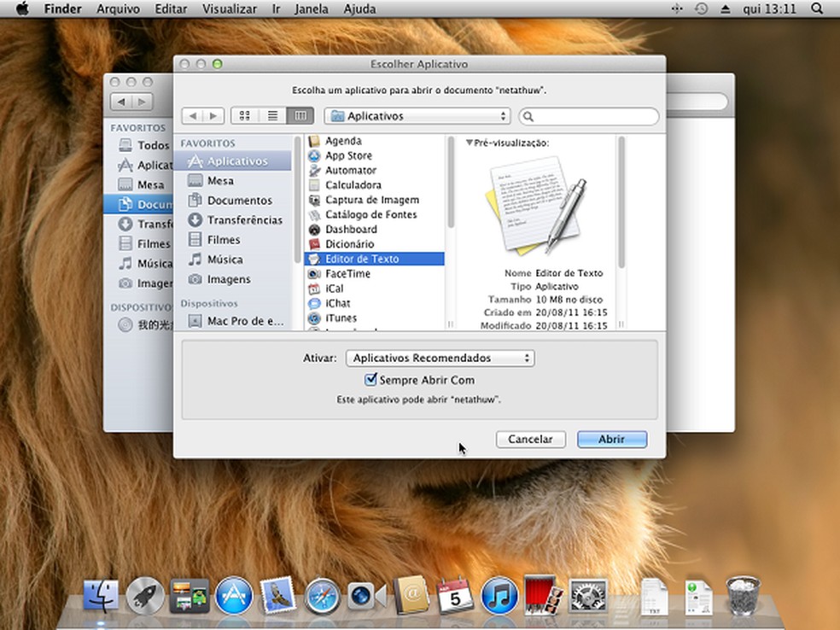This screenshot has width=840, height=630.
Task: Select the Automator application icon
Action: [313, 170]
